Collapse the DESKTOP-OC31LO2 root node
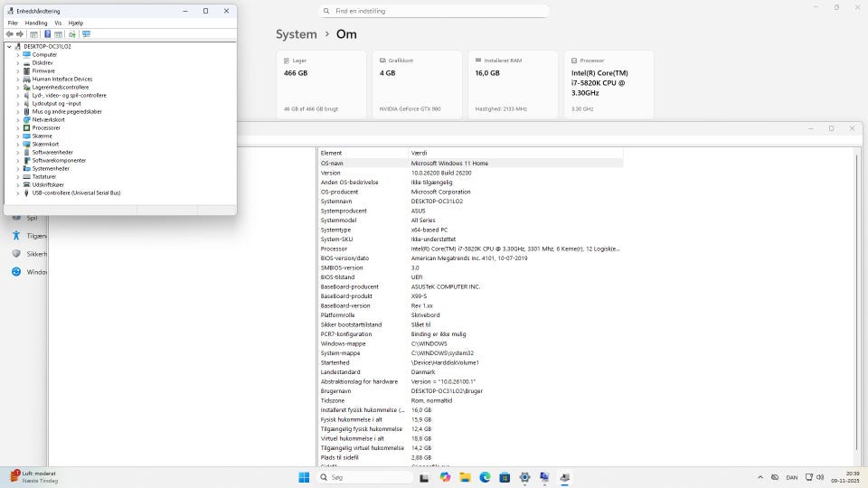This screenshot has height=488, width=868. click(9, 46)
